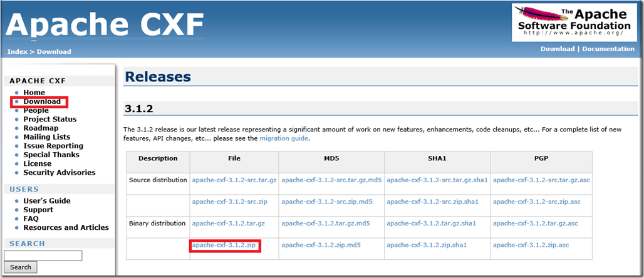Viewport: 644px width, 278px height.
Task: Go to Home in the sidebar
Action: point(34,93)
